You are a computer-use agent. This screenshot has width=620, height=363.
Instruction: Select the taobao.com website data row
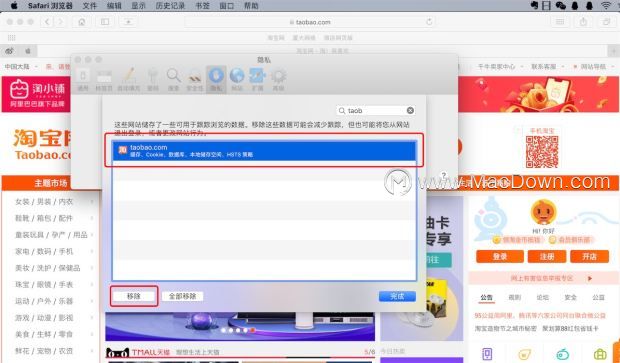[x=264, y=151]
